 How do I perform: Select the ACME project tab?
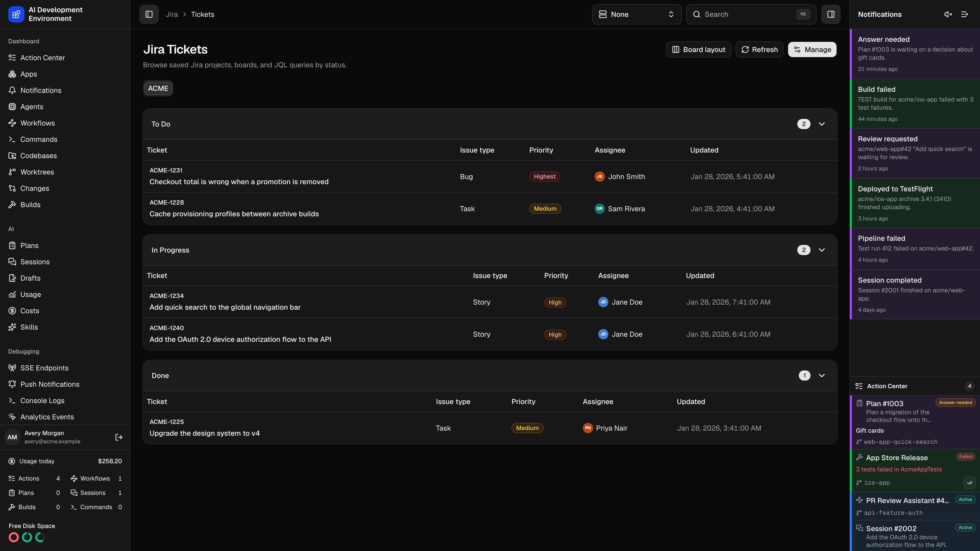coord(158,88)
